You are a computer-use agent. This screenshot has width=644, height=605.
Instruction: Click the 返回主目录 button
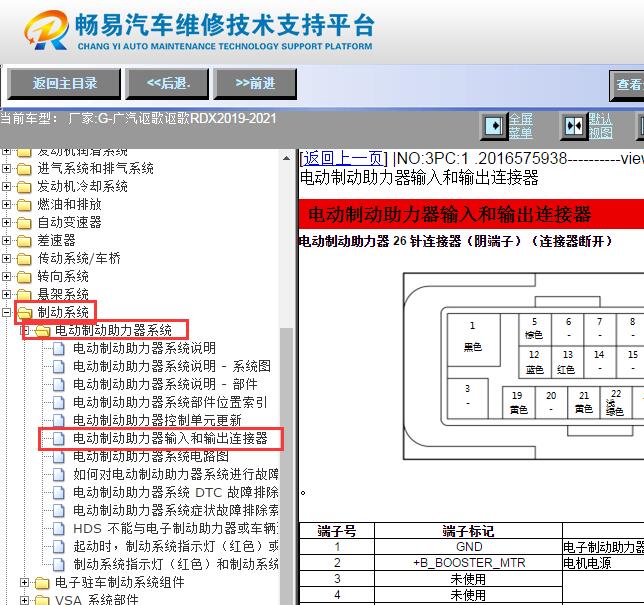(64, 84)
